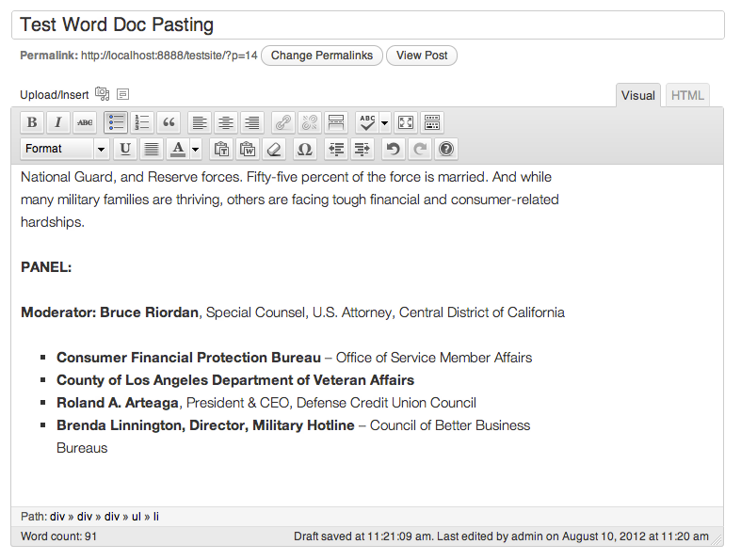Insert an ordered numbered list
This screenshot has height=560, width=741.
142,122
